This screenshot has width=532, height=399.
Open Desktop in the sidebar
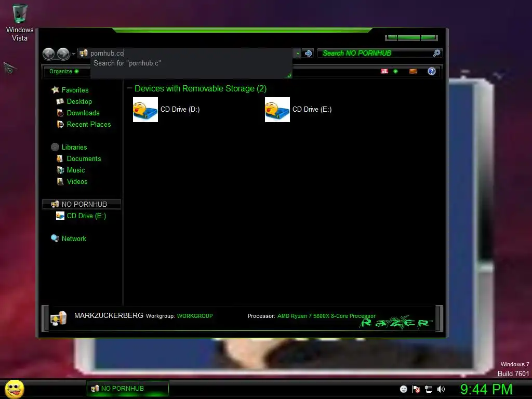coord(79,101)
